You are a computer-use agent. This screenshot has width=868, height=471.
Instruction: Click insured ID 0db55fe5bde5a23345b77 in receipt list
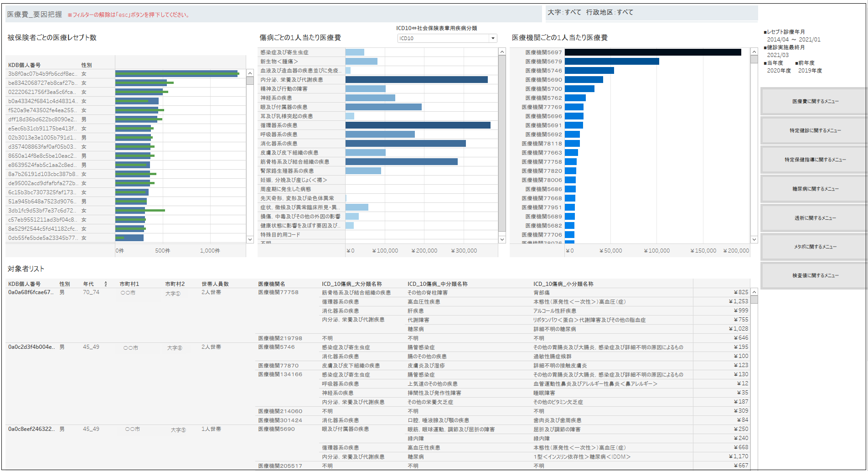click(x=43, y=238)
